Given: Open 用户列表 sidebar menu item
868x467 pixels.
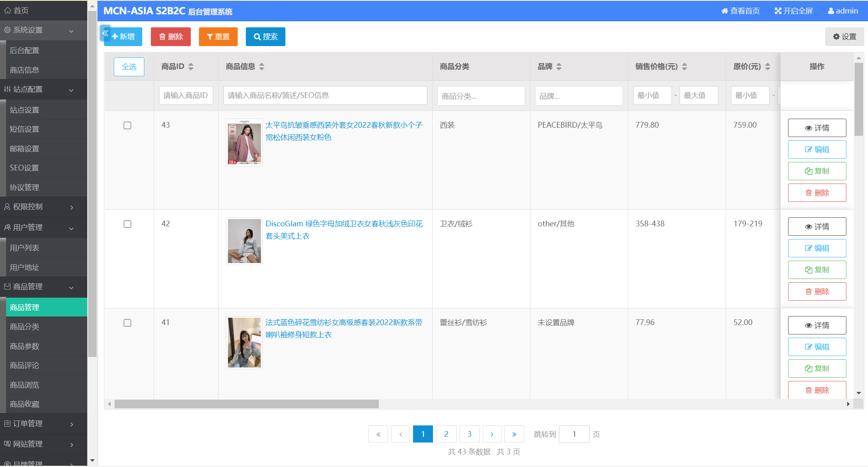Looking at the screenshot, I should pos(24,248).
